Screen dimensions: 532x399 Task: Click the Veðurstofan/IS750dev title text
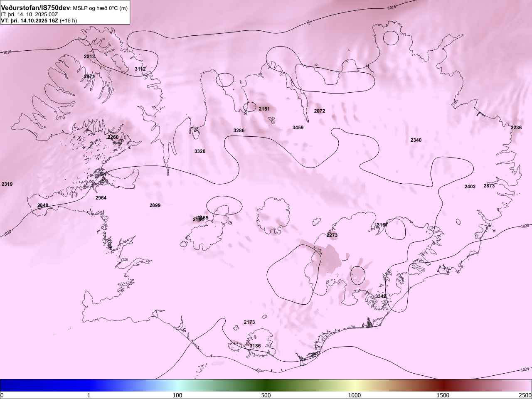click(35, 8)
